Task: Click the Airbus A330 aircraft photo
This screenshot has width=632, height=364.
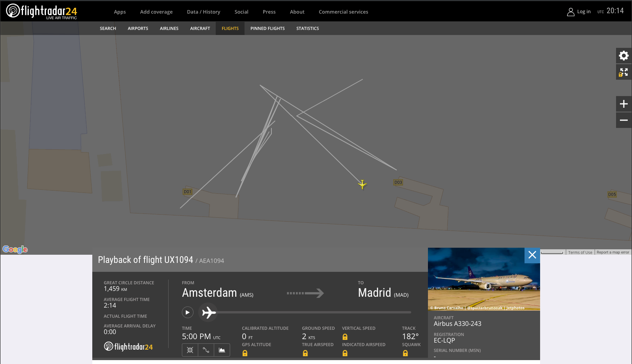Action: pos(484,279)
